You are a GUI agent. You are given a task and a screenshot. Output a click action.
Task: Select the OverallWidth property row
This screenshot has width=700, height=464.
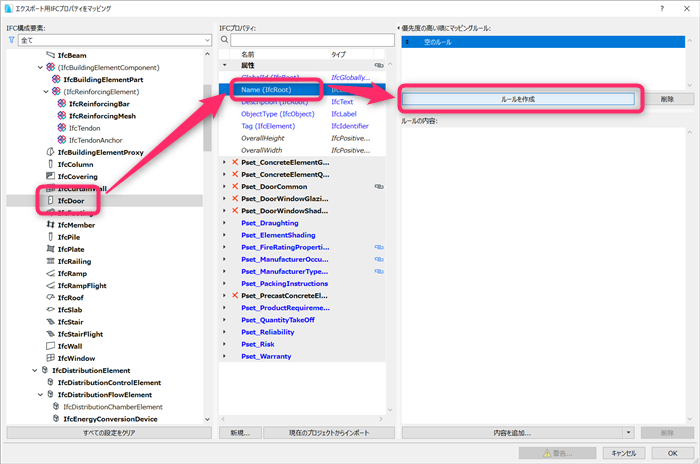click(x=302, y=150)
